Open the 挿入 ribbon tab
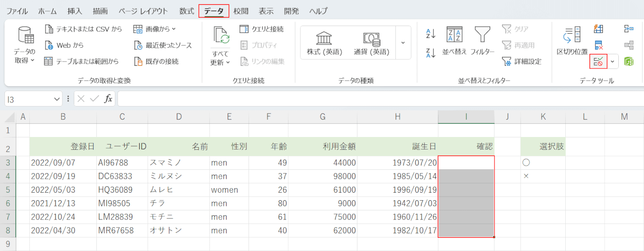This screenshot has height=251, width=644. pyautogui.click(x=75, y=11)
